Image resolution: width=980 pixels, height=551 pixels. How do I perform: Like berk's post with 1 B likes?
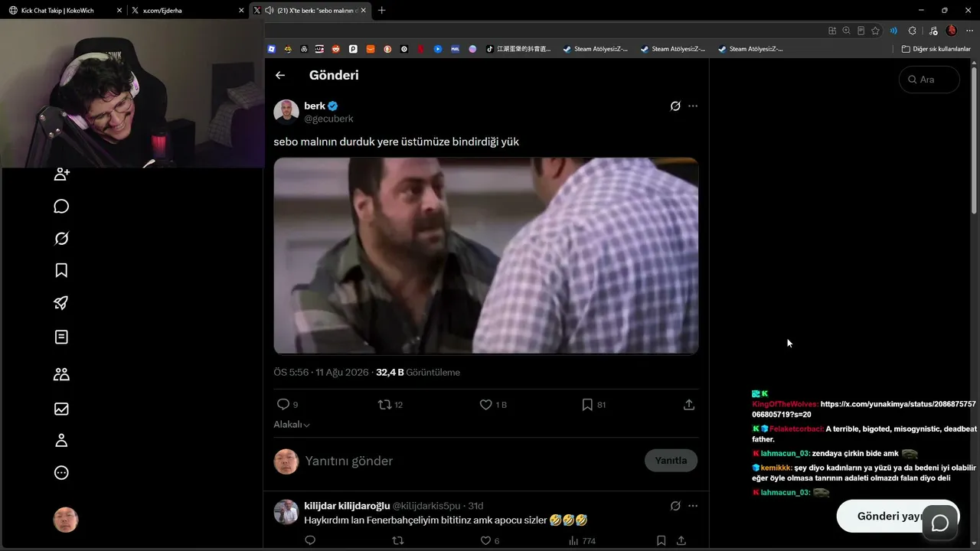click(x=485, y=404)
